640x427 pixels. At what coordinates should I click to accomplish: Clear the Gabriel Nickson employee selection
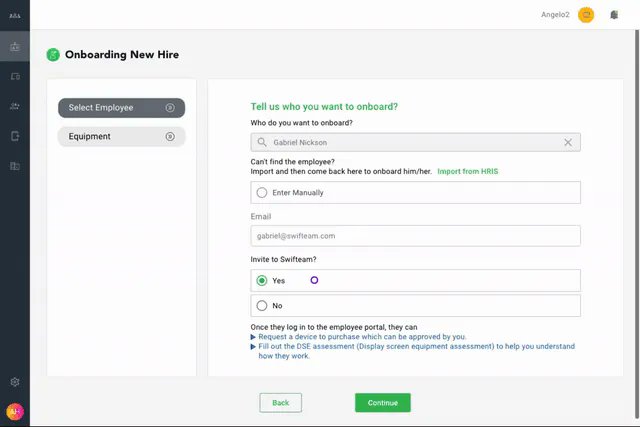point(568,142)
